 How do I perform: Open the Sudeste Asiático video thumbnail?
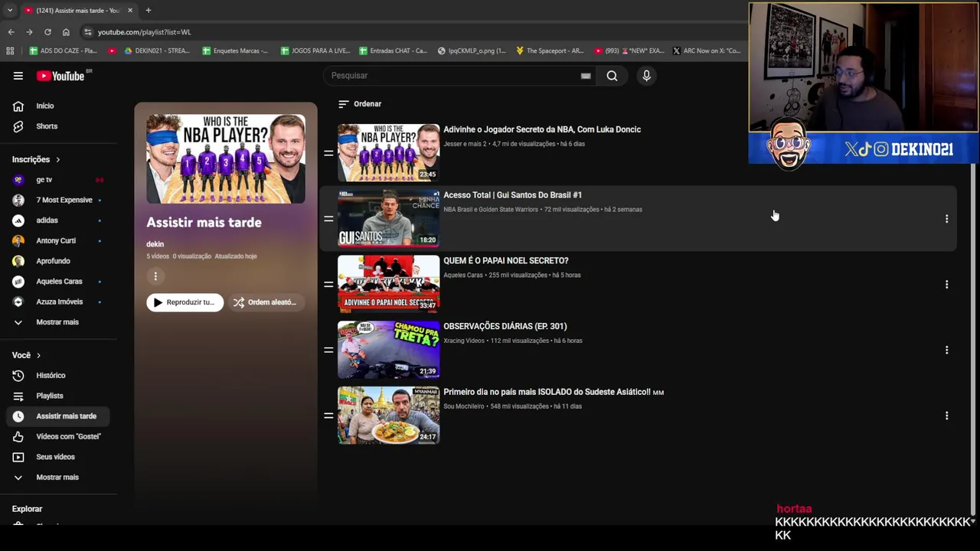[389, 416]
